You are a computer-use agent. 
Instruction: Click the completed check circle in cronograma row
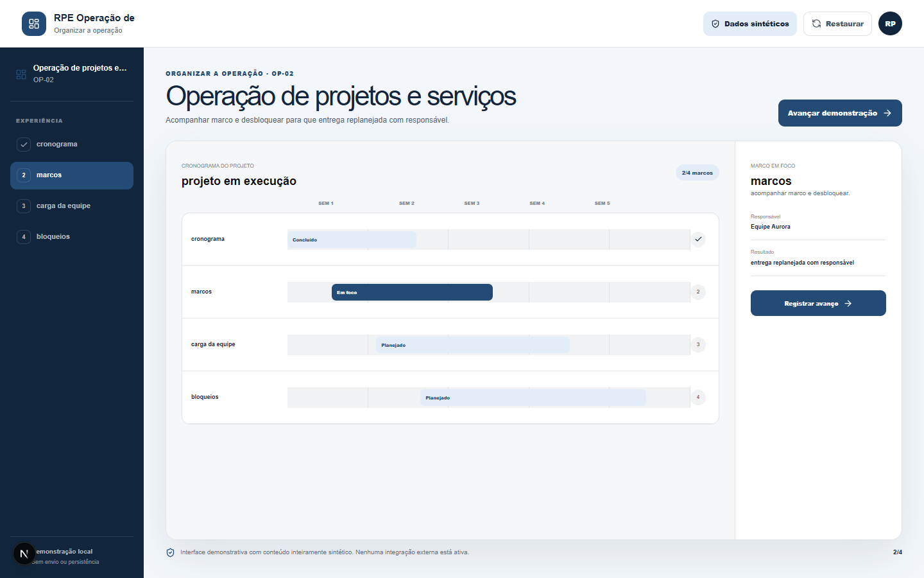coord(698,239)
